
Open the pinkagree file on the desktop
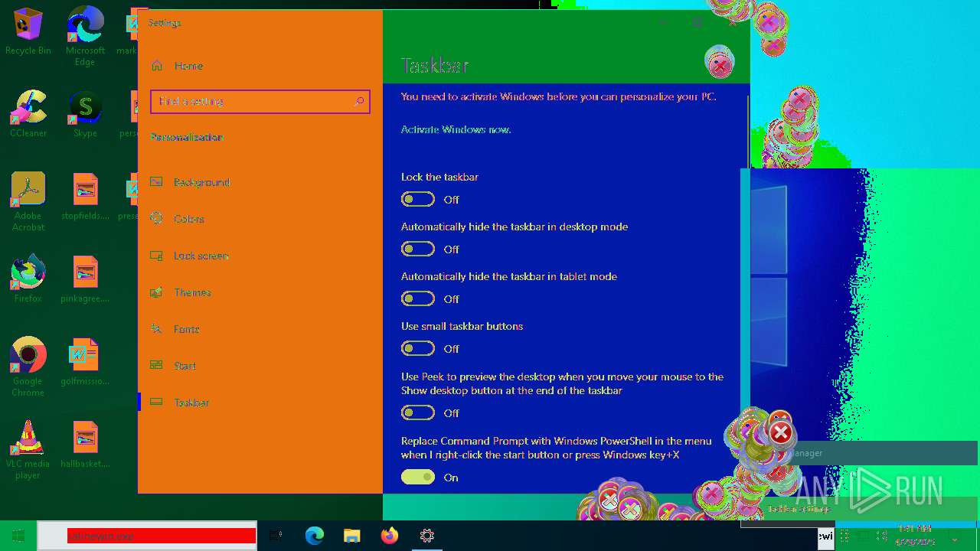pos(85,279)
